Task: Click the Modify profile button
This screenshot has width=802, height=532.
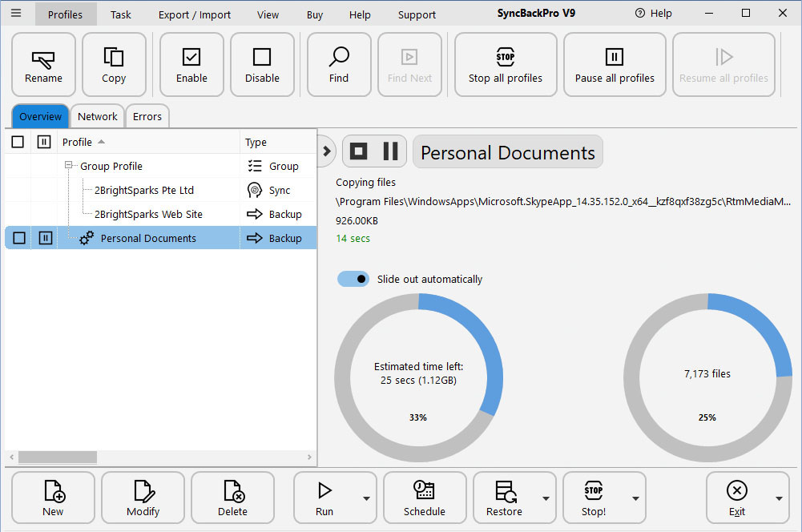Action: coord(143,498)
